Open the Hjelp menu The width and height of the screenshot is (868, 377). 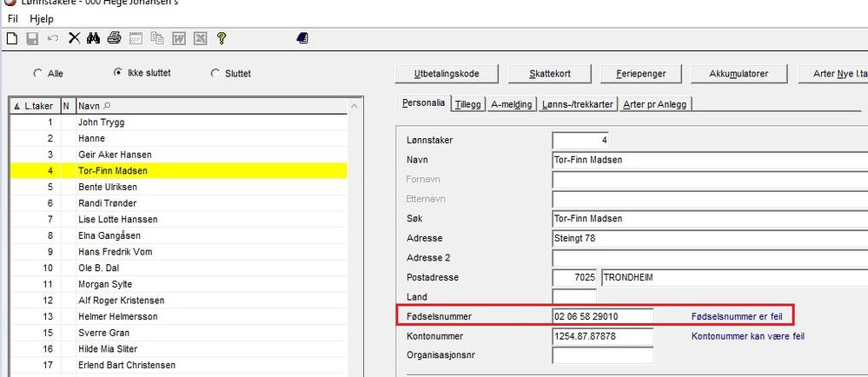(42, 19)
